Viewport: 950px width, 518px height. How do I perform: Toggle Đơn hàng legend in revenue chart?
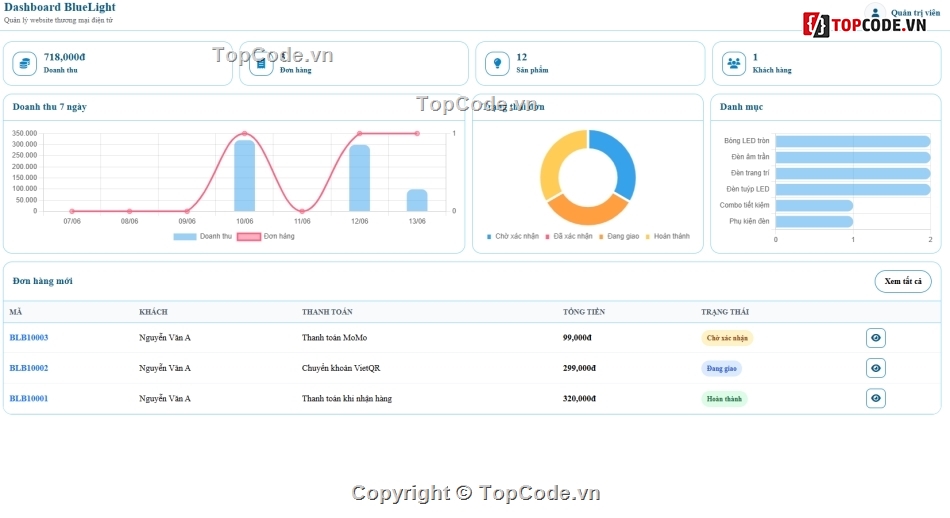click(x=265, y=236)
